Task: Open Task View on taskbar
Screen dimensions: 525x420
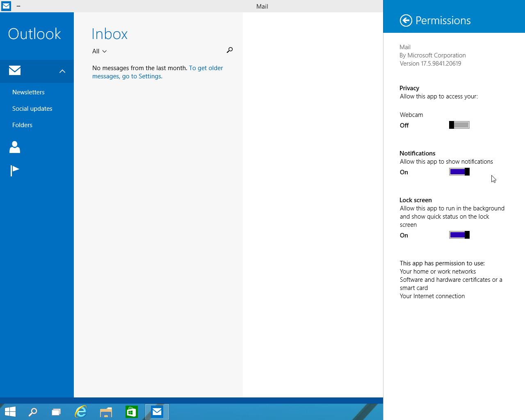Action: coord(56,412)
